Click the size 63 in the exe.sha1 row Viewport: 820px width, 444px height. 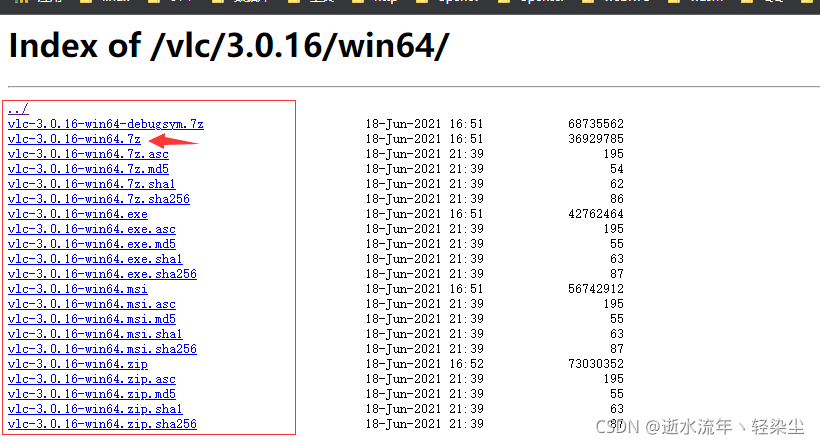[617, 259]
